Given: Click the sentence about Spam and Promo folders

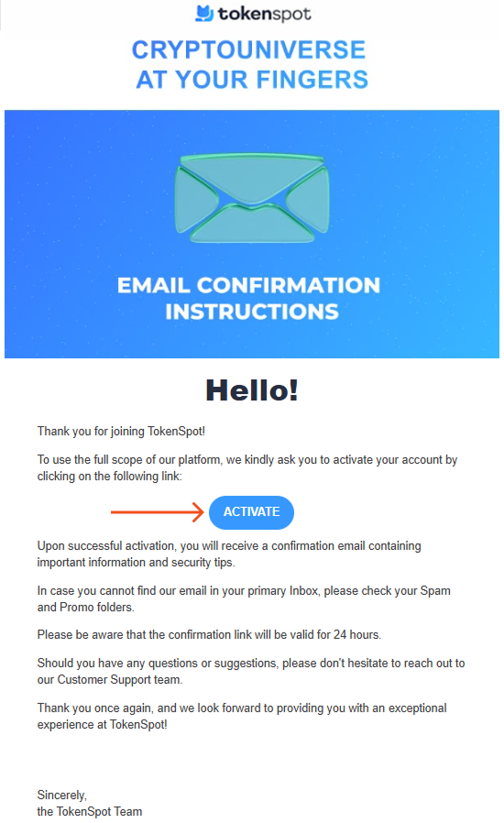Looking at the screenshot, I should (244, 598).
